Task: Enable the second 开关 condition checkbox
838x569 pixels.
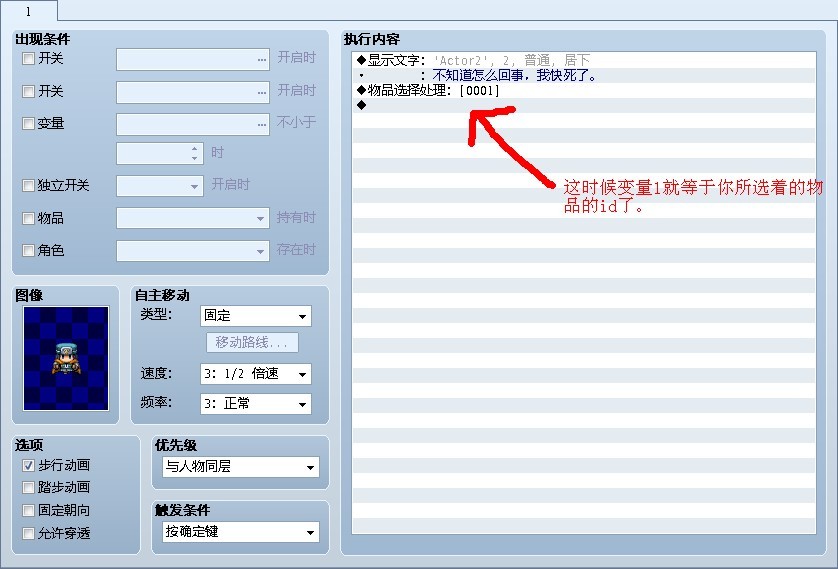Action: (28, 91)
